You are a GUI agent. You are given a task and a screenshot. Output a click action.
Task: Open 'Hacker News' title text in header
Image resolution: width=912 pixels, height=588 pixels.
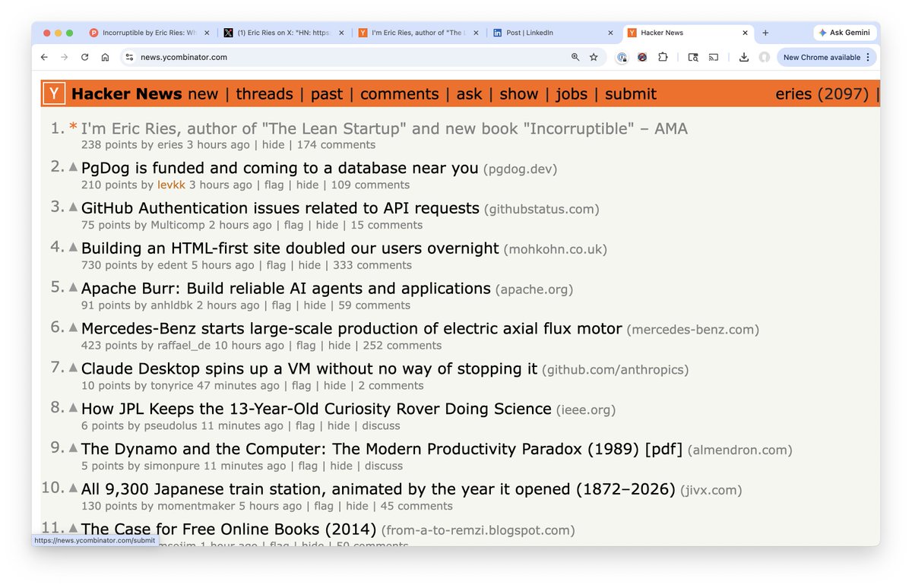point(127,93)
